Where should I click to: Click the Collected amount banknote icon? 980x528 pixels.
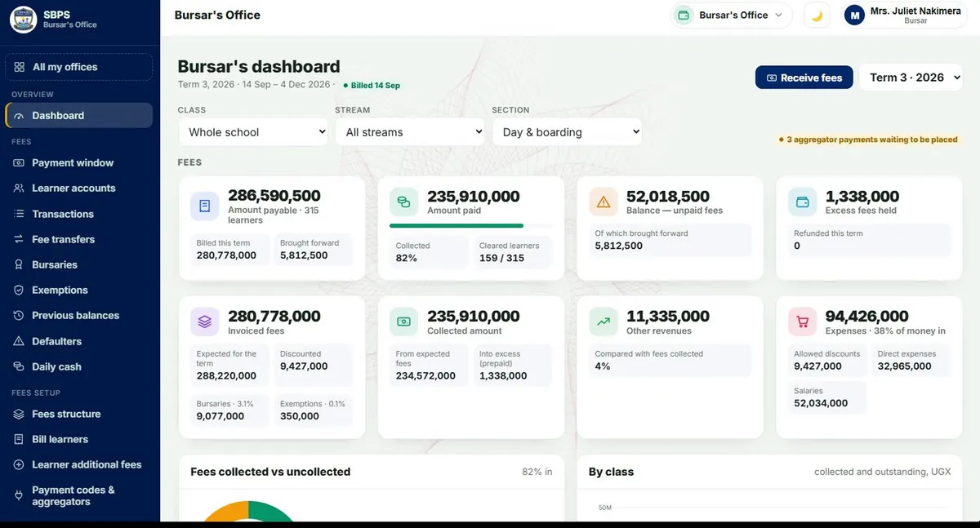[x=403, y=322]
